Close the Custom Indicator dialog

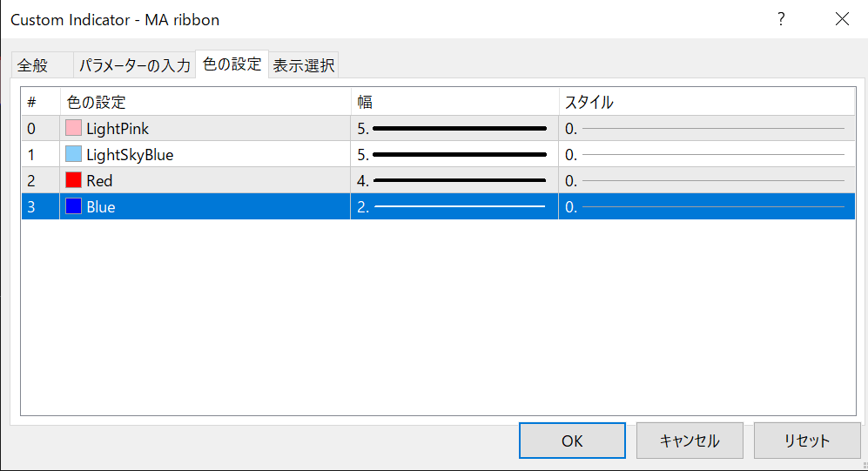pyautogui.click(x=842, y=19)
